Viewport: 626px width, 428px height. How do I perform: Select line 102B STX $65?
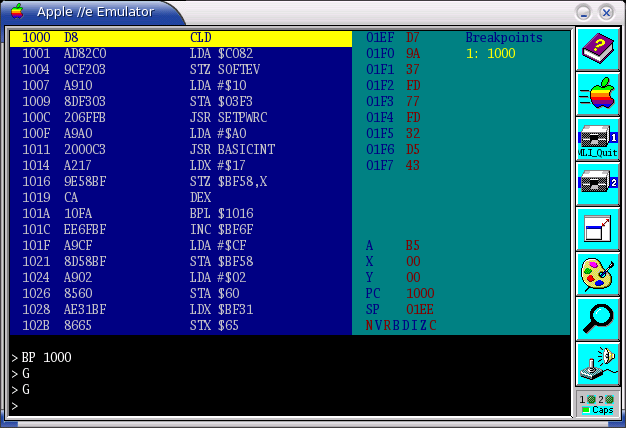(x=181, y=325)
